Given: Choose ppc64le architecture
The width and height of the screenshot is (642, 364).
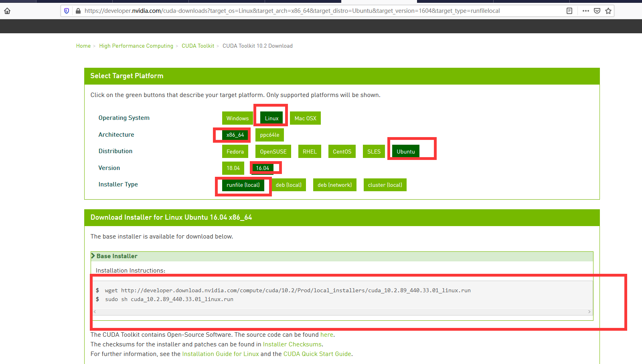Looking at the screenshot, I should (x=269, y=135).
